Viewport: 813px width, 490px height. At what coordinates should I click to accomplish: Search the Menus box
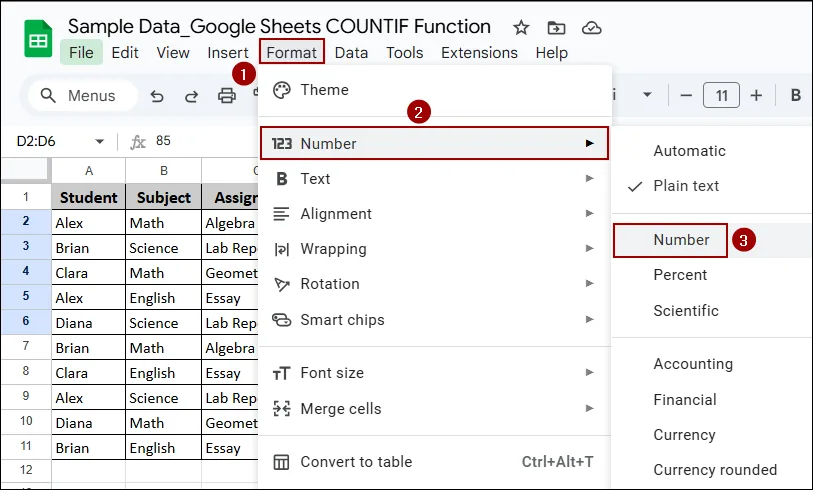[83, 95]
